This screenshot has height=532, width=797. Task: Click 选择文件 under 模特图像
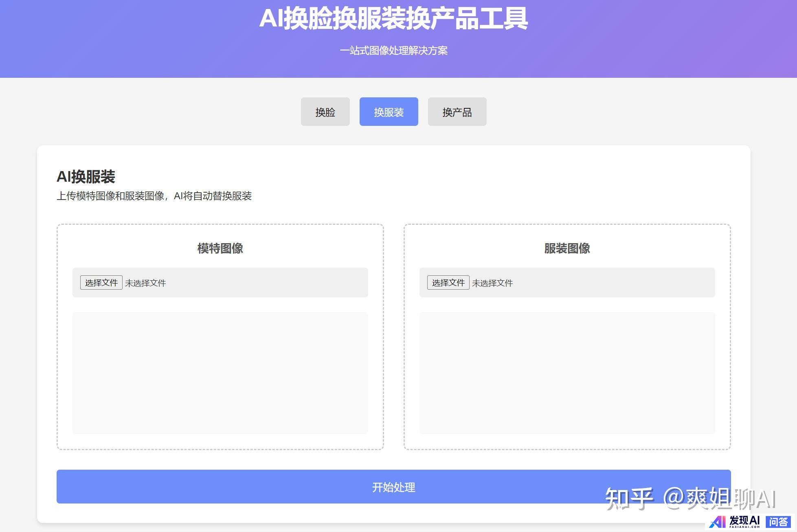[x=101, y=283]
